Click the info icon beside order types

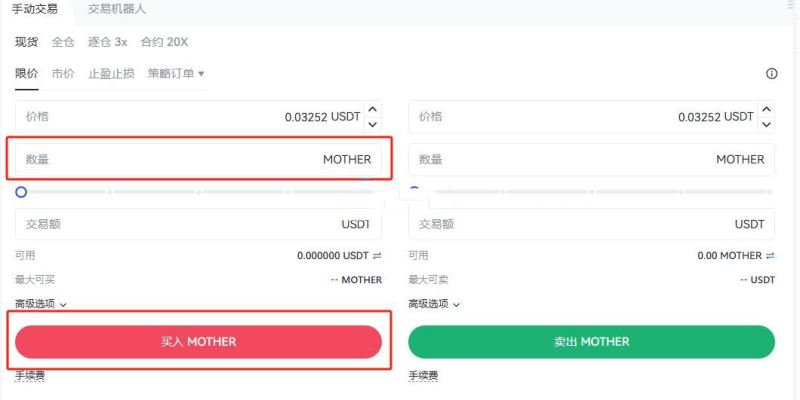(771, 74)
